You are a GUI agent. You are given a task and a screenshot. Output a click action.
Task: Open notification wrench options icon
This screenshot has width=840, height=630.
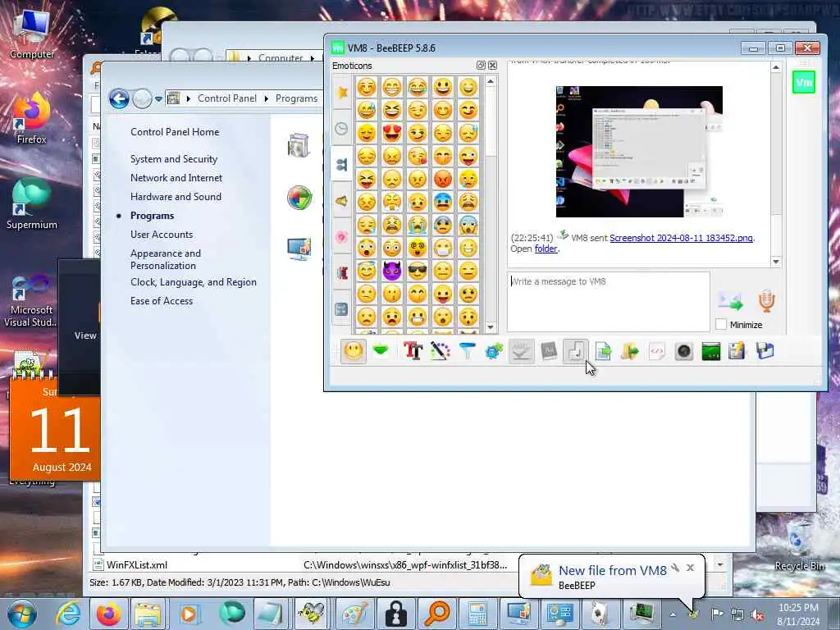coord(675,568)
